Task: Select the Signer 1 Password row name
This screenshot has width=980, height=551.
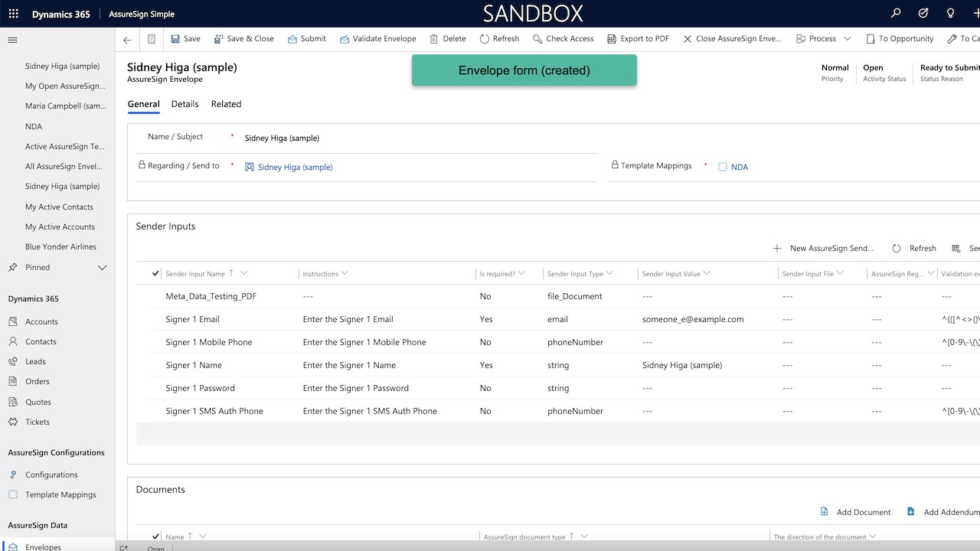Action: pos(200,388)
